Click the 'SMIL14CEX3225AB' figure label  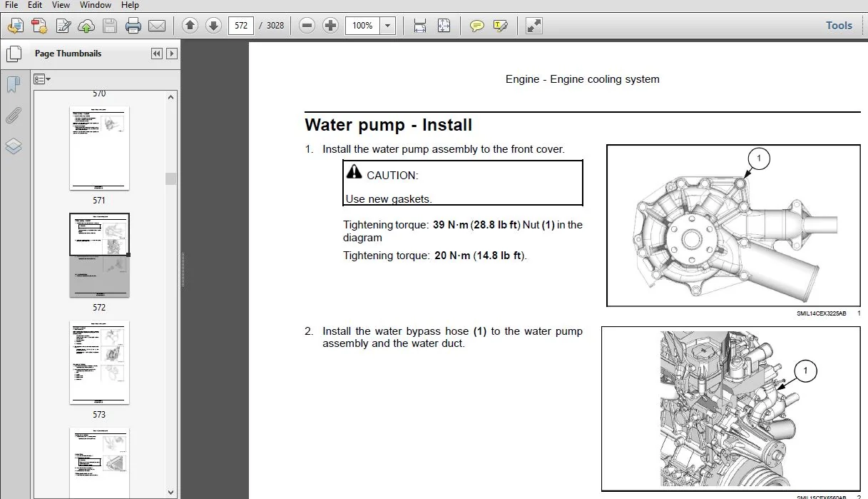point(822,313)
